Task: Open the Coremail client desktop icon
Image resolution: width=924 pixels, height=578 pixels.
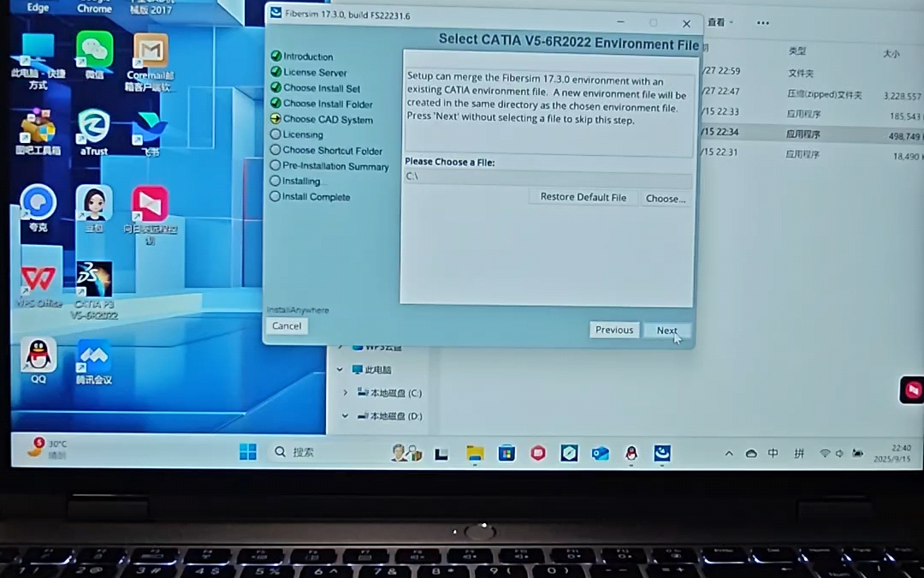Action: pyautogui.click(x=151, y=62)
